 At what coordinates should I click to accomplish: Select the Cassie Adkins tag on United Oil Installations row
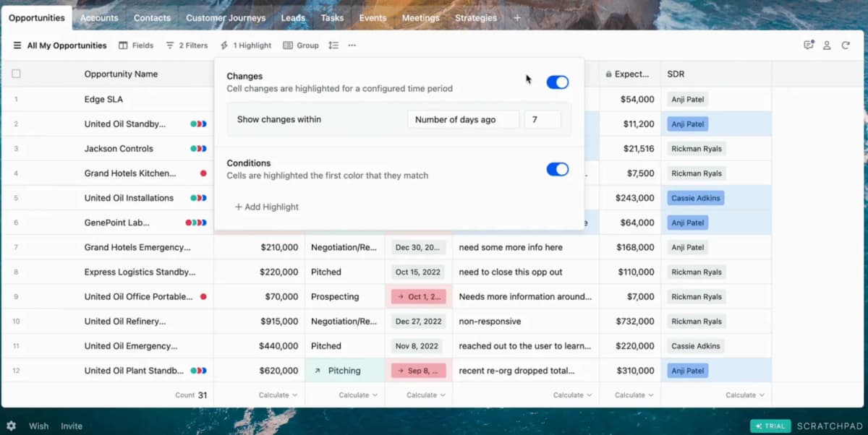tap(696, 198)
